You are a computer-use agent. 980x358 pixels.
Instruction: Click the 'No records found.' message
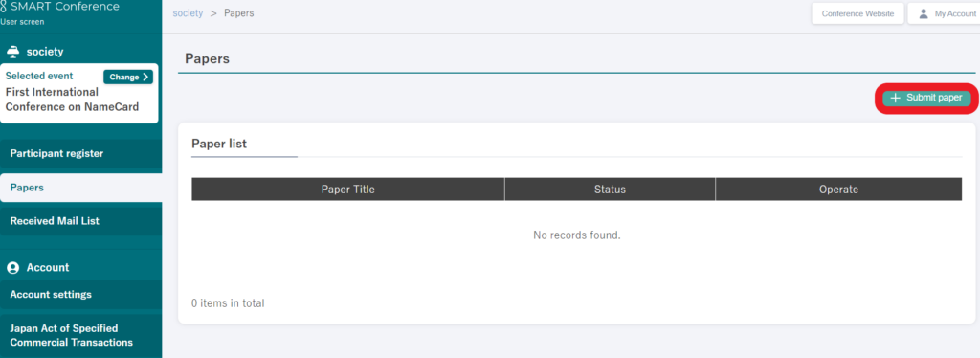pos(577,235)
